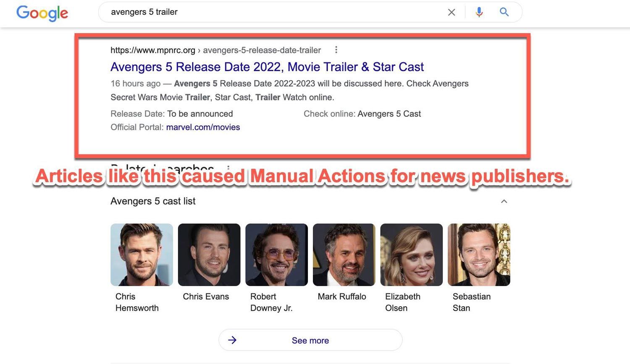Collapse the Avengers 5 cast list chevron
630x364 pixels.
pyautogui.click(x=504, y=202)
